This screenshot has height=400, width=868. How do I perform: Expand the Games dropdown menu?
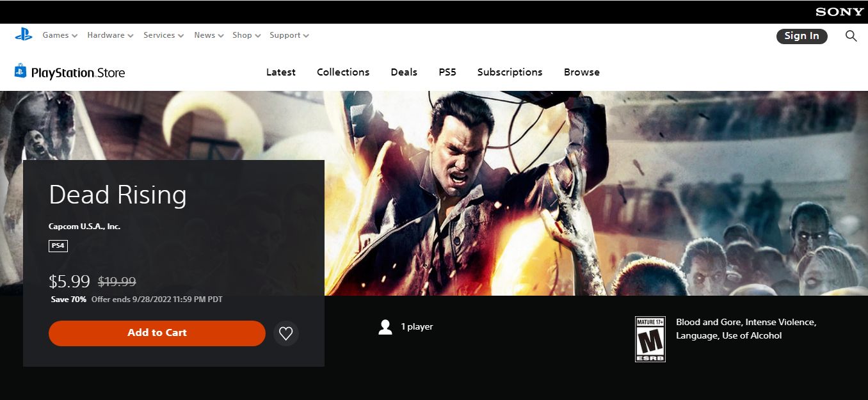pyautogui.click(x=60, y=35)
